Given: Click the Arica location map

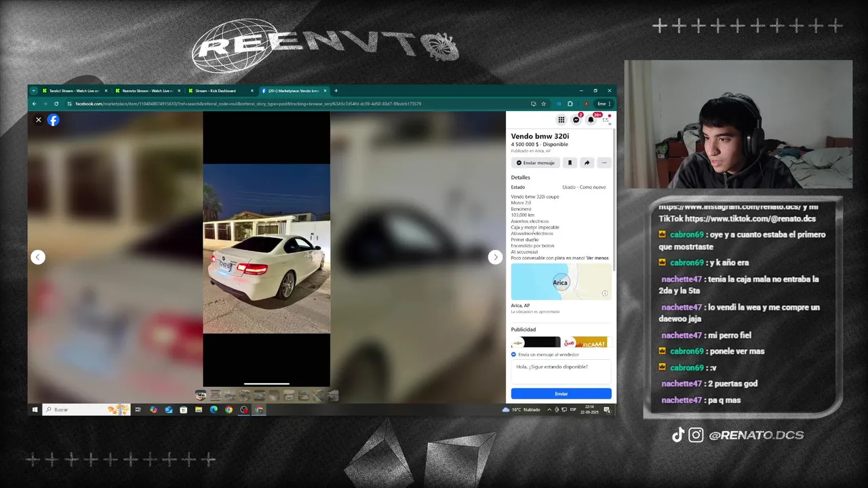Looking at the screenshot, I should pos(561,281).
